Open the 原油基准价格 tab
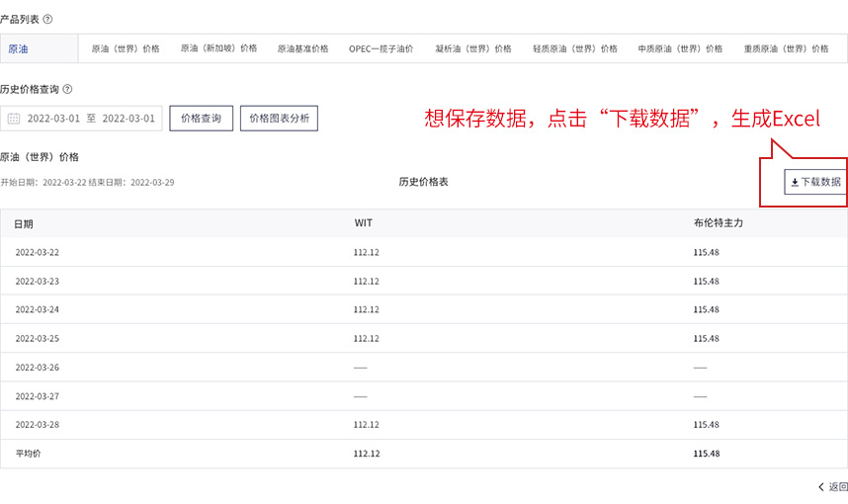The image size is (848, 504). [302, 48]
